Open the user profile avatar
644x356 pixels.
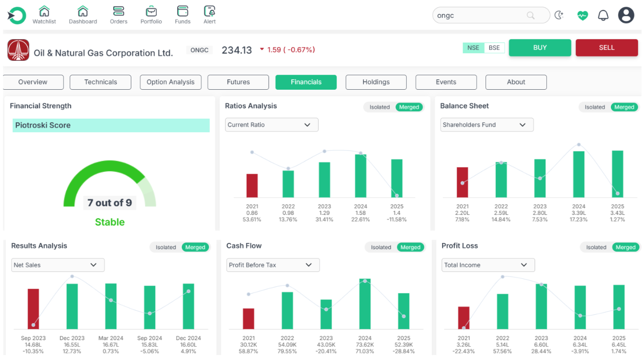coord(626,15)
